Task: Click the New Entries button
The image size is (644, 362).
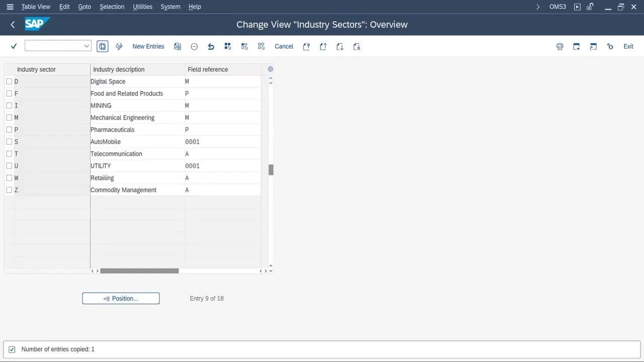Action: [148, 46]
